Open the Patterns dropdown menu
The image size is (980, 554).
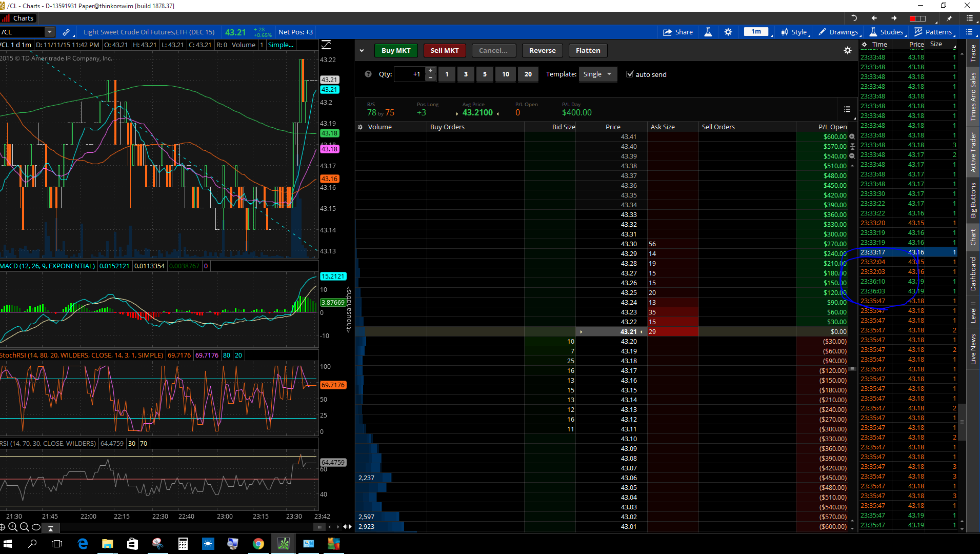pos(933,32)
